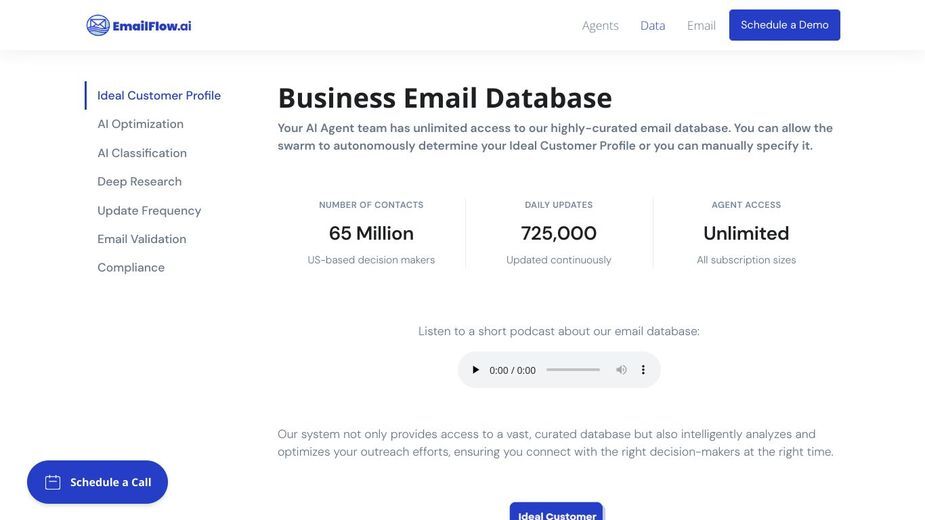Screen dimensions: 925x520
Task: Select Email Validation in sidebar
Action: point(142,239)
